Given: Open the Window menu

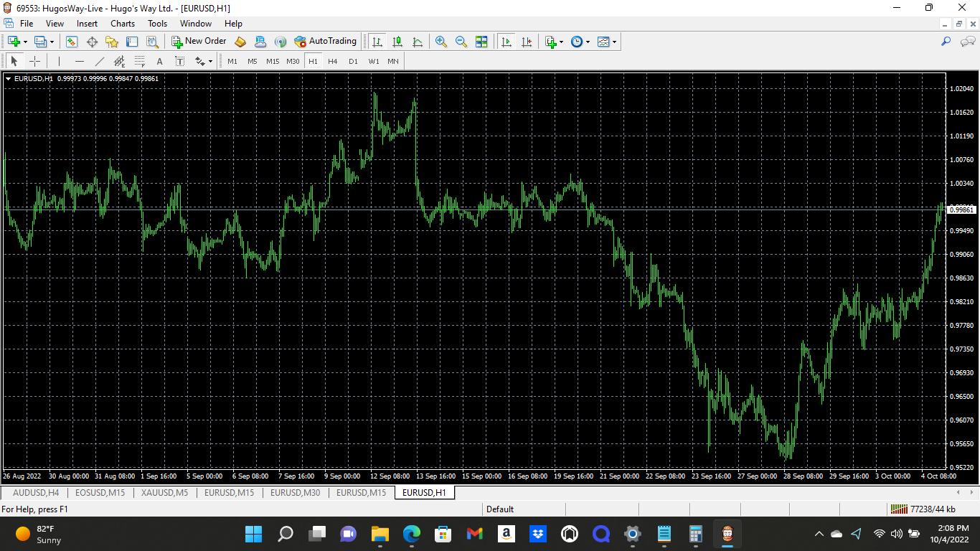Looking at the screenshot, I should pyautogui.click(x=195, y=23).
